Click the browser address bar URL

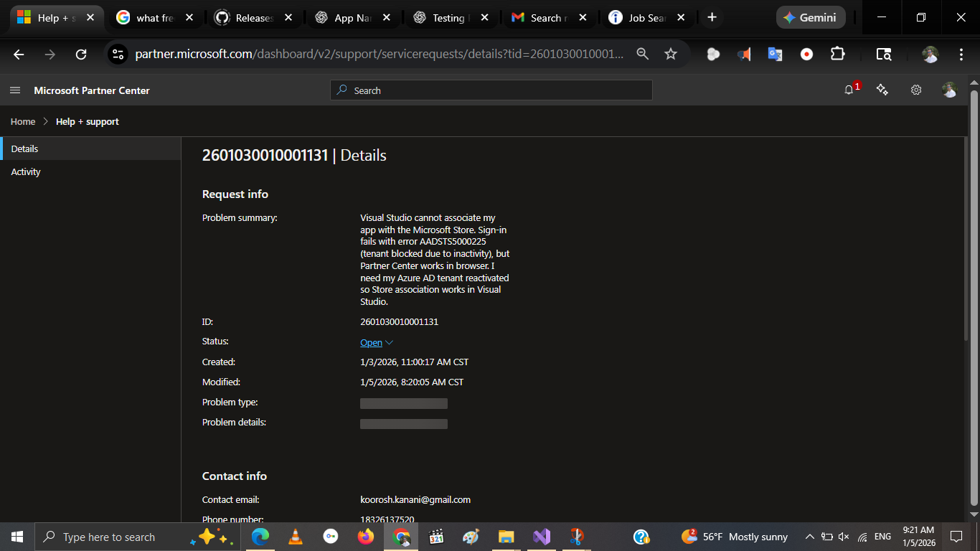click(x=380, y=54)
